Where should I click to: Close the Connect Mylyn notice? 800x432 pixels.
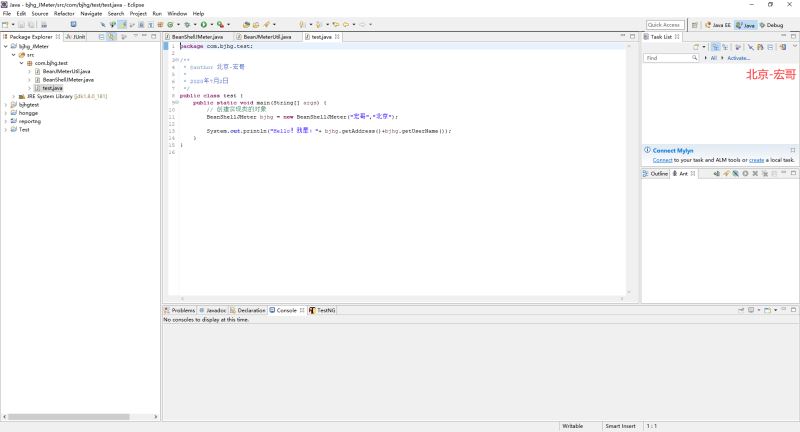coord(791,150)
